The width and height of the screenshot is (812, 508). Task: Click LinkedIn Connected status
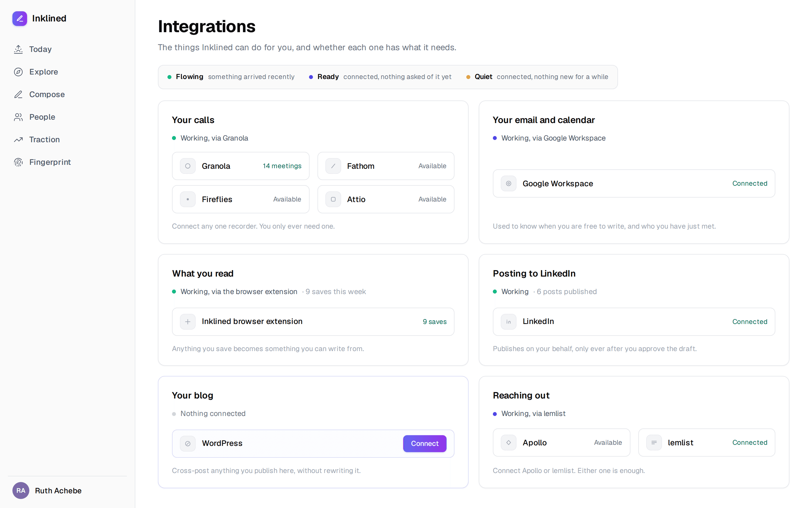click(750, 321)
